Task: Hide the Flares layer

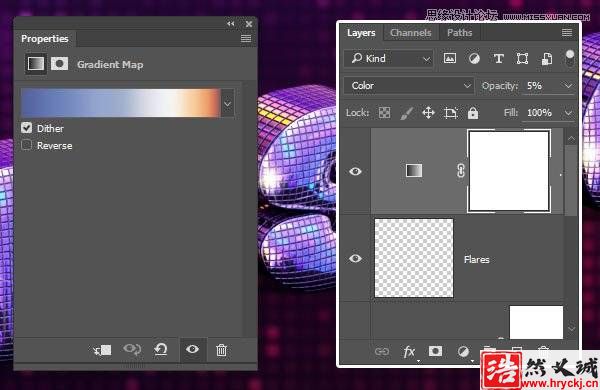Action: tap(355, 259)
